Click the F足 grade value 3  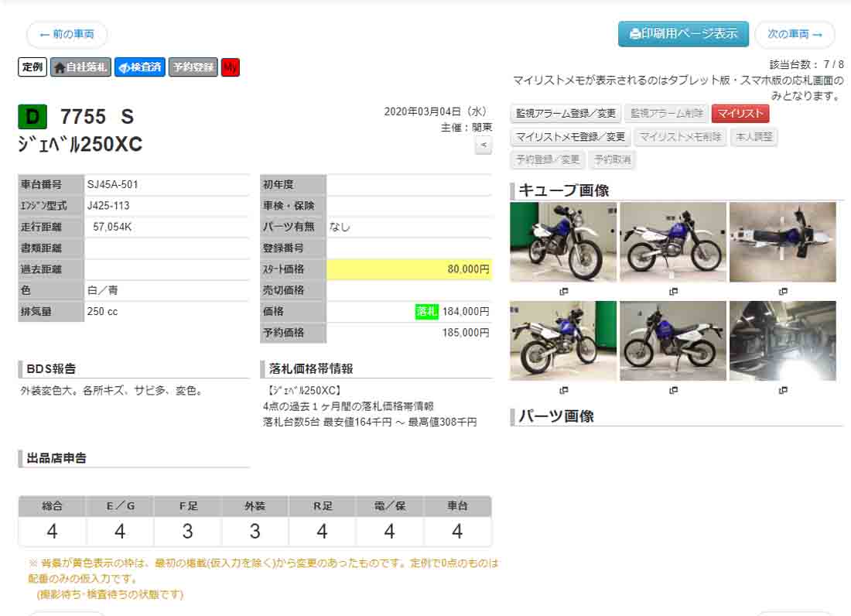coord(188,532)
